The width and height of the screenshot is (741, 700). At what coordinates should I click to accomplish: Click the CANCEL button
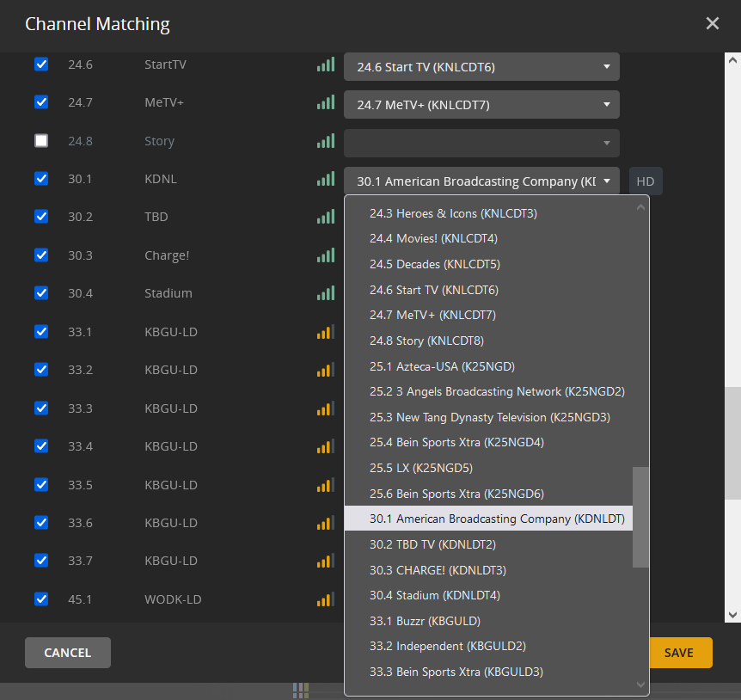[68, 652]
